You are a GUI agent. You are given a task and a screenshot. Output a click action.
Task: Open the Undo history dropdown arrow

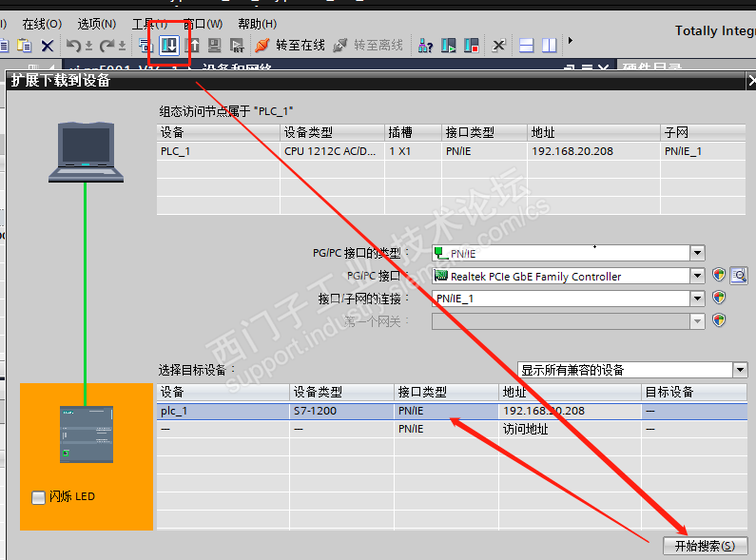[88, 47]
